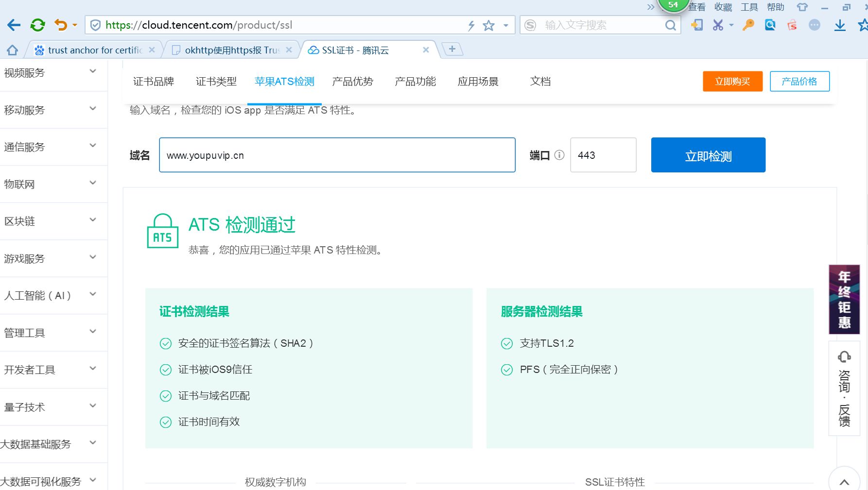Expand 视频服务 with its chevron
Screen dimensions: 868x490
tap(93, 71)
